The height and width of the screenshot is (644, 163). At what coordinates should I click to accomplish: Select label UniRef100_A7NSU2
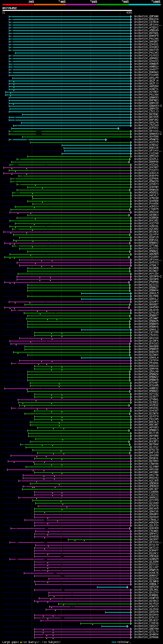click(x=146, y=145)
